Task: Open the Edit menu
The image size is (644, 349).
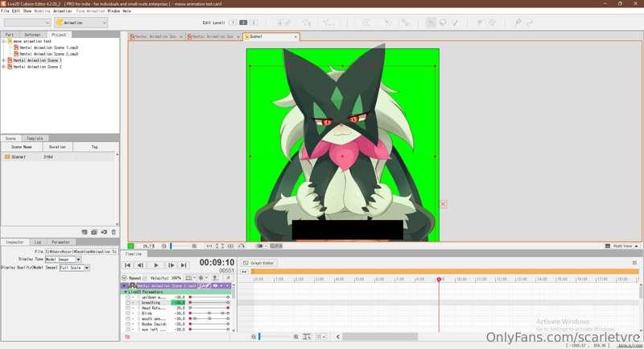Action: [x=15, y=11]
